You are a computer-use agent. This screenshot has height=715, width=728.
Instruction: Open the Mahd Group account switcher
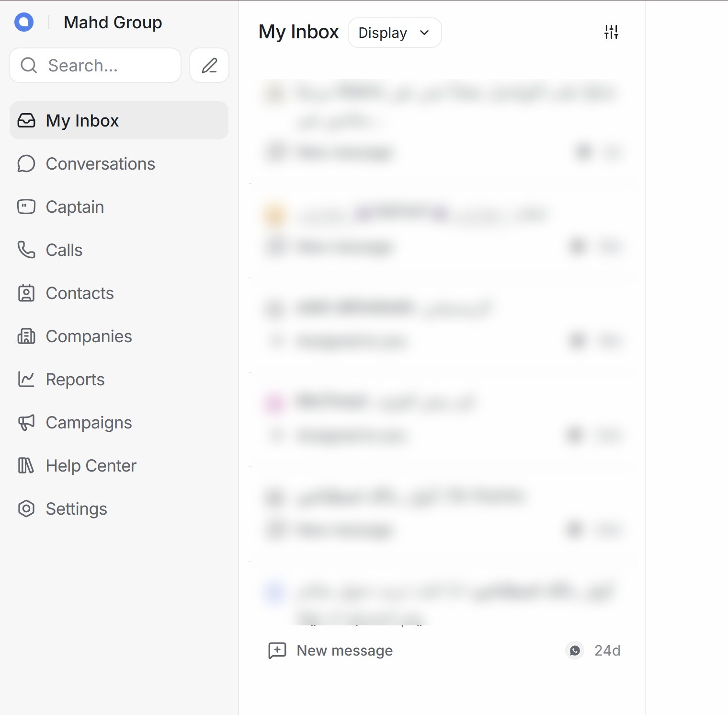pyautogui.click(x=113, y=23)
